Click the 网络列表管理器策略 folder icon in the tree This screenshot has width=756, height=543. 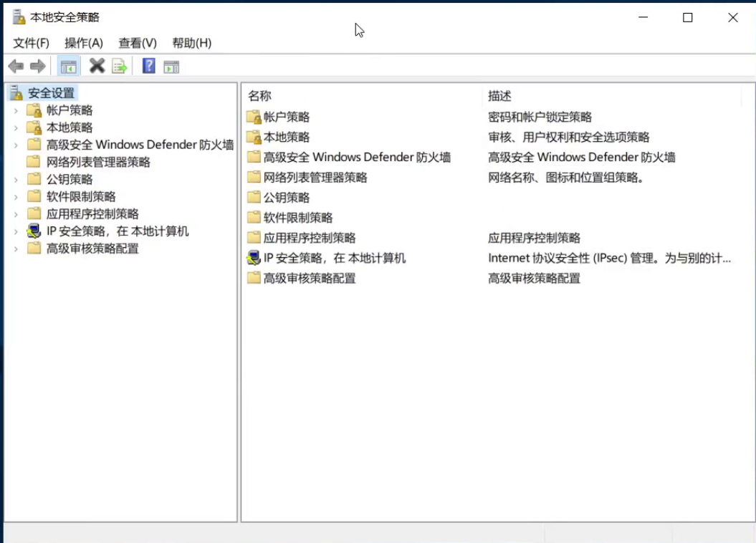[34, 161]
